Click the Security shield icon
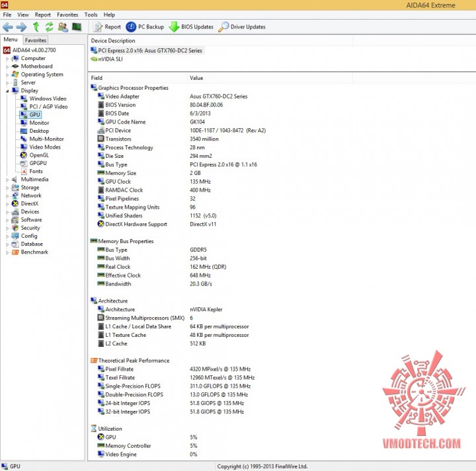476x471 pixels. click(x=15, y=228)
